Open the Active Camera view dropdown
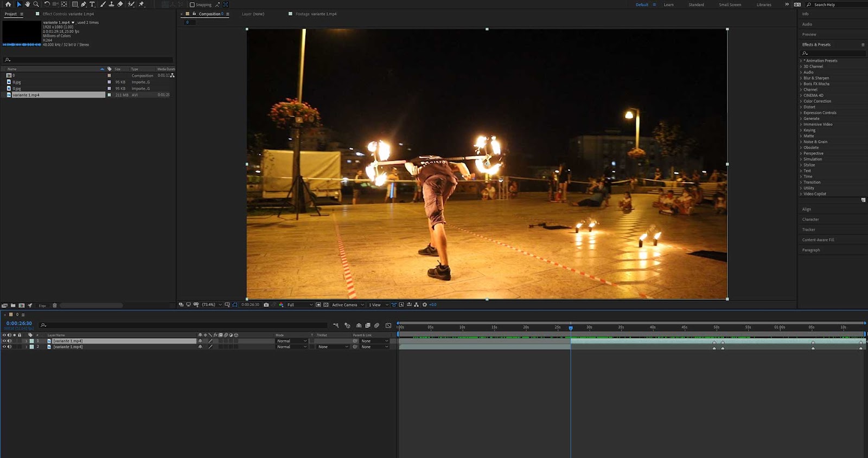The width and height of the screenshot is (868, 458). [x=347, y=305]
